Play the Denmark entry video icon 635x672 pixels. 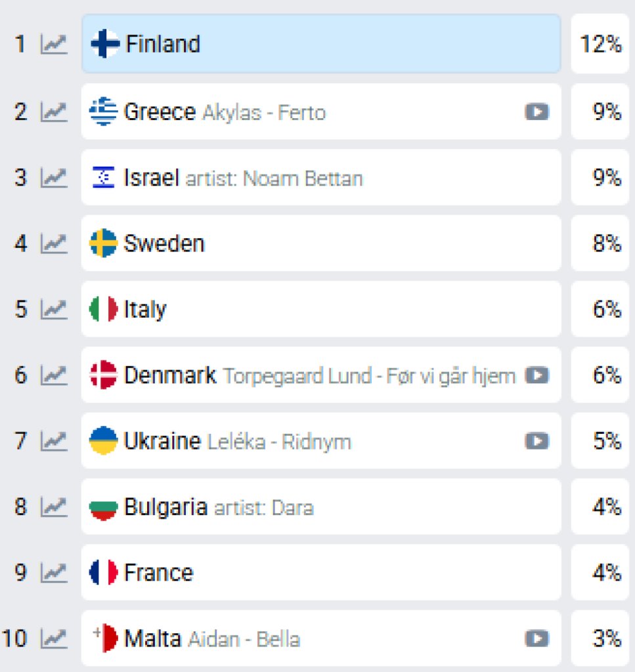click(x=536, y=375)
